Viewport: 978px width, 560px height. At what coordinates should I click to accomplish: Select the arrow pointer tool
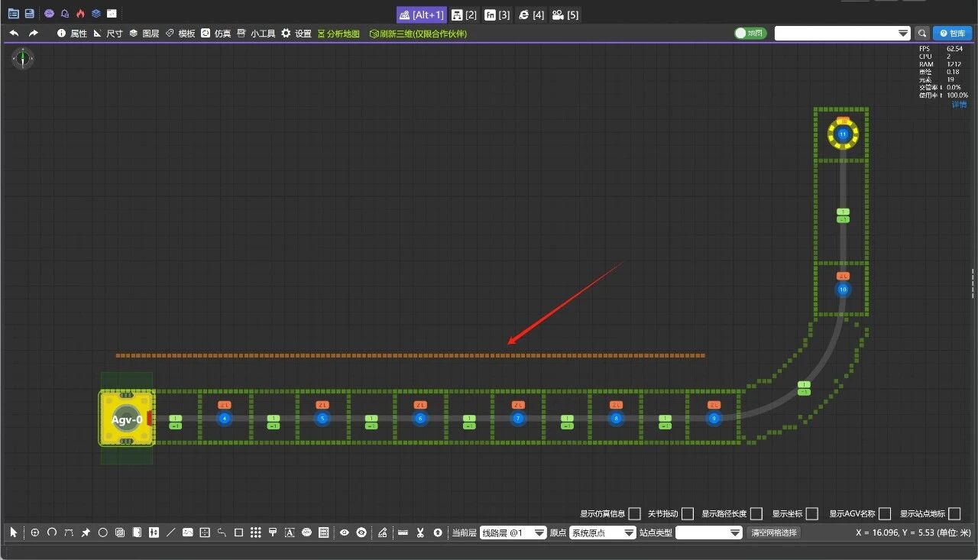coord(13,532)
